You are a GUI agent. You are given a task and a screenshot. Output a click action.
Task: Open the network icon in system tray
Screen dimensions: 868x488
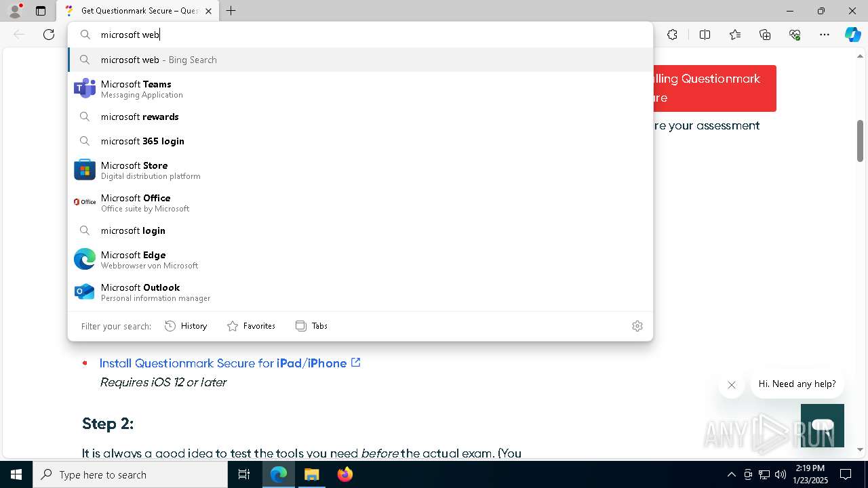tap(764, 474)
